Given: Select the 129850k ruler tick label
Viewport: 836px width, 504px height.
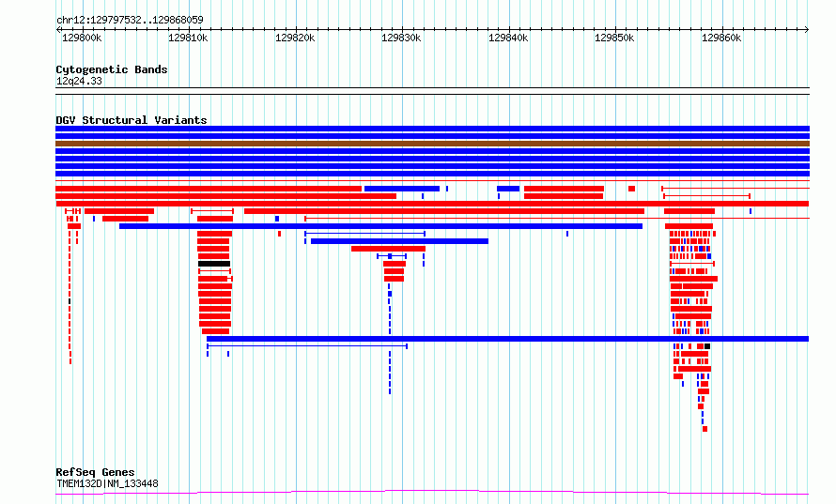Looking at the screenshot, I should pyautogui.click(x=614, y=38).
